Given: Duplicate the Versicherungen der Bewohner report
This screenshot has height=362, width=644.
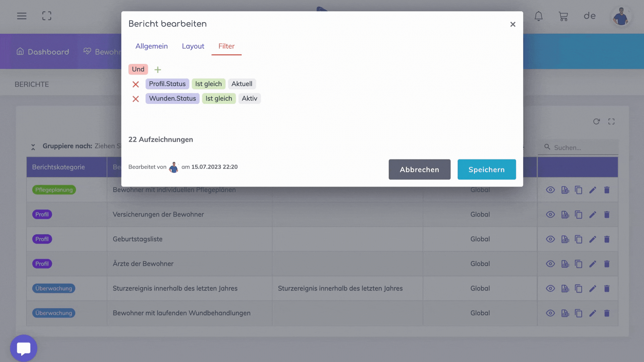Looking at the screenshot, I should tap(578, 215).
